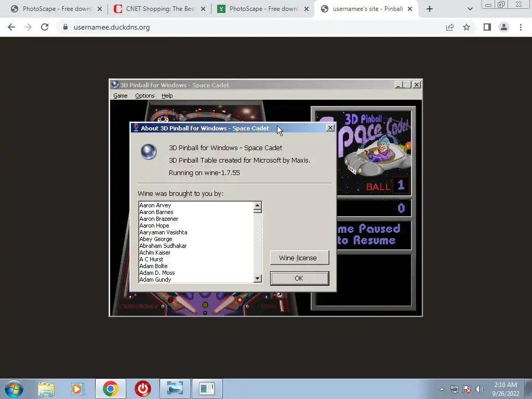The height and width of the screenshot is (399, 532).
Task: Click the Space Cadet logo image
Action: (x=374, y=153)
